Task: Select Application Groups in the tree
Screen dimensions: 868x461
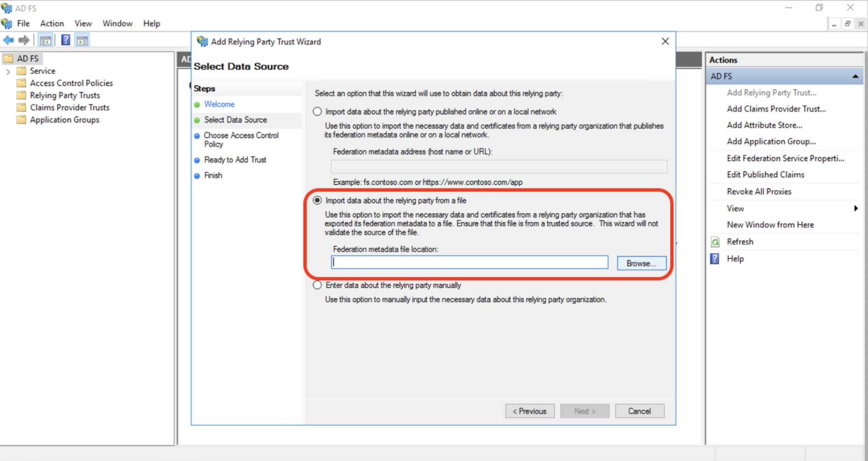Action: point(65,120)
